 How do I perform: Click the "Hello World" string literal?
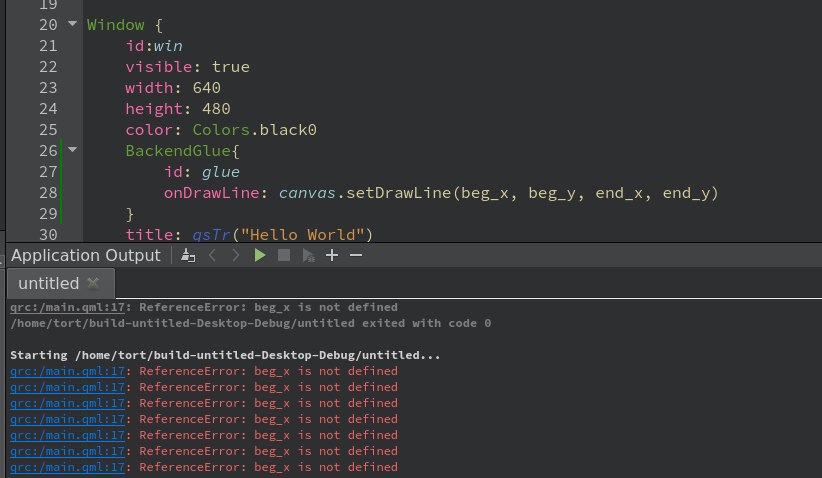point(302,235)
